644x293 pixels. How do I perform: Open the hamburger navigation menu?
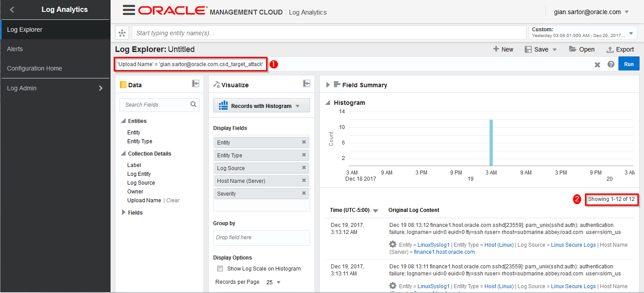(x=129, y=10)
